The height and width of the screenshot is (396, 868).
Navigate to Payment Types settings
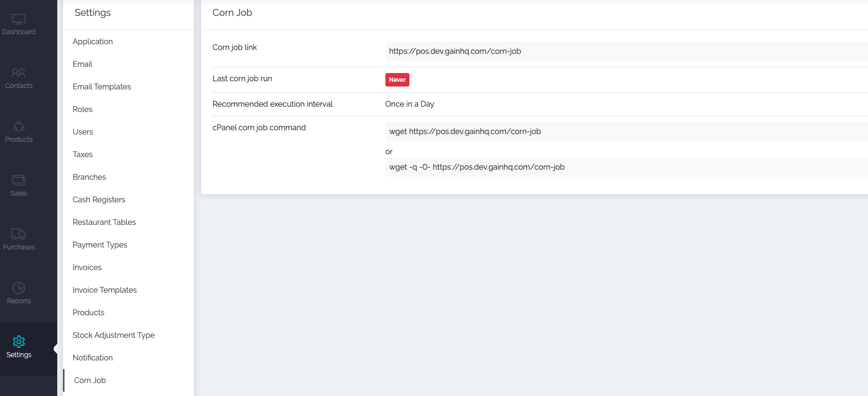pyautogui.click(x=100, y=245)
